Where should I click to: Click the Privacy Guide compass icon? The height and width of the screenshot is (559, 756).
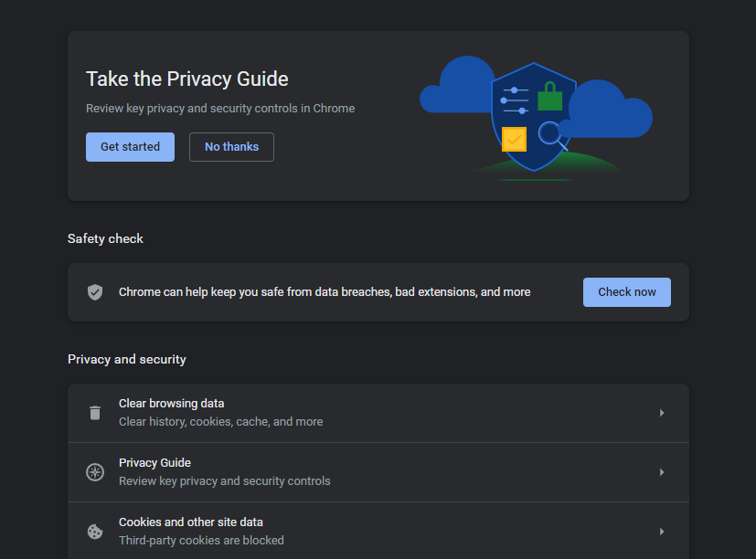pos(95,472)
